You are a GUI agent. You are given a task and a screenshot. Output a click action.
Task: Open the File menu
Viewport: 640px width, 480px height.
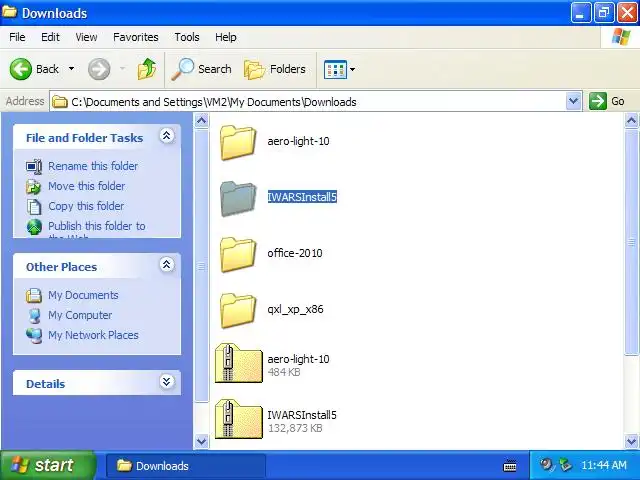(17, 37)
